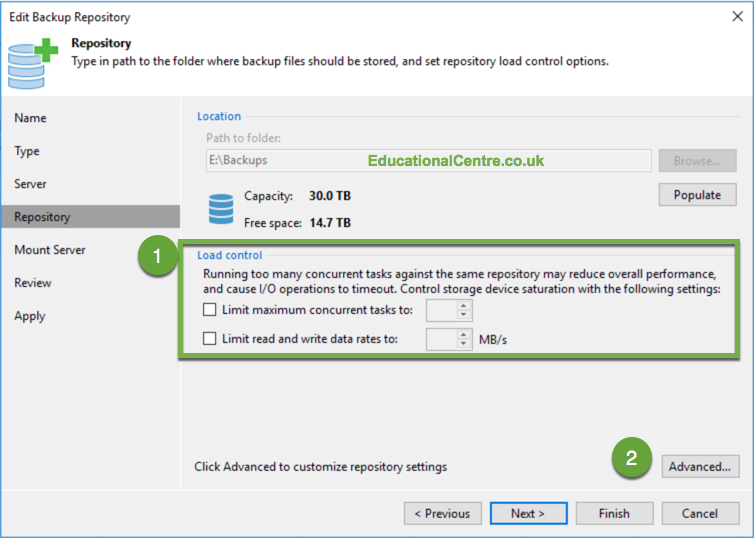Viewport: 754px width, 538px height.
Task: Click the green number 2 annotation badge
Action: [631, 457]
